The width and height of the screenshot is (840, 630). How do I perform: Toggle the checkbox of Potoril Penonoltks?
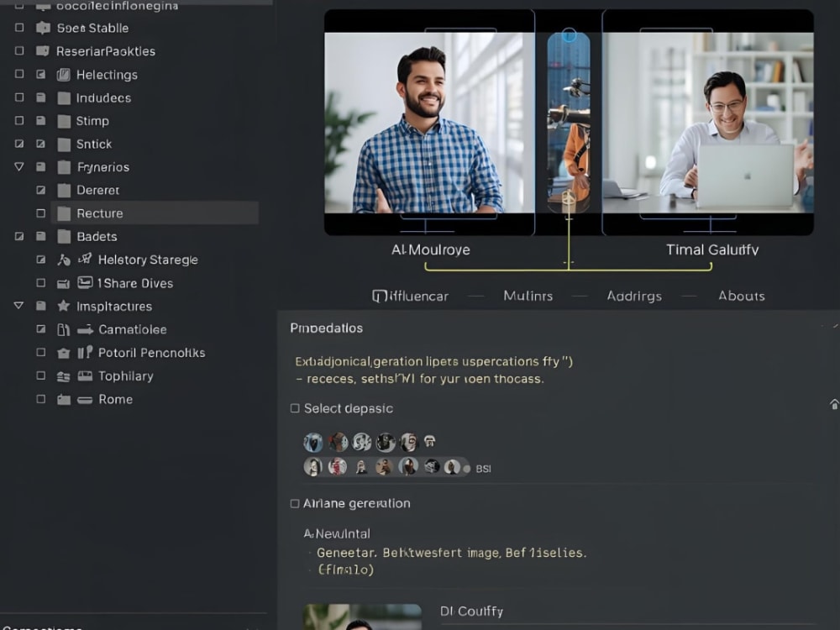click(x=40, y=352)
